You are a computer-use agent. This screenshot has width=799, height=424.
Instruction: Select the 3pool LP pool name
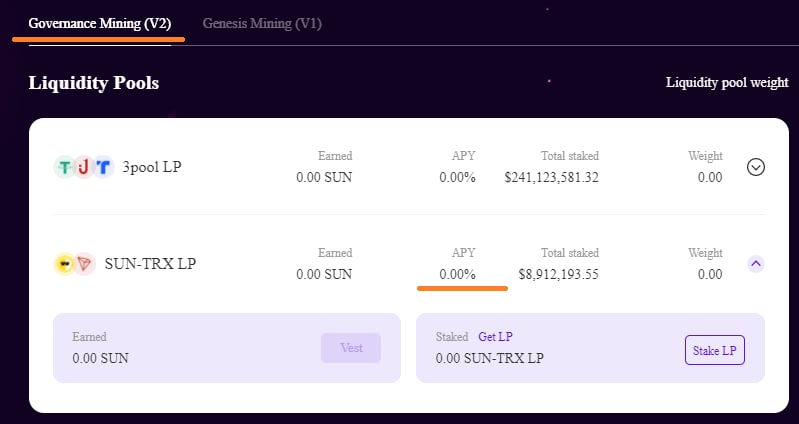pos(152,167)
